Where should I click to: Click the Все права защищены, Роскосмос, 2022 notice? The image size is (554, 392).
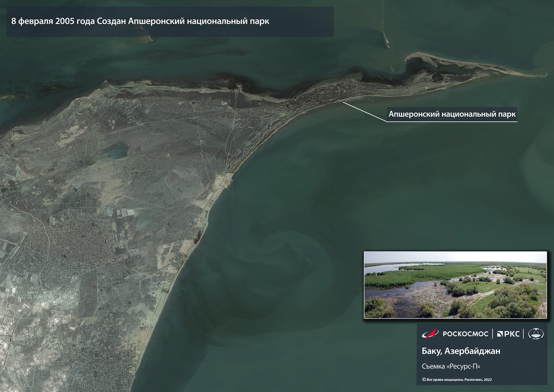click(x=459, y=379)
